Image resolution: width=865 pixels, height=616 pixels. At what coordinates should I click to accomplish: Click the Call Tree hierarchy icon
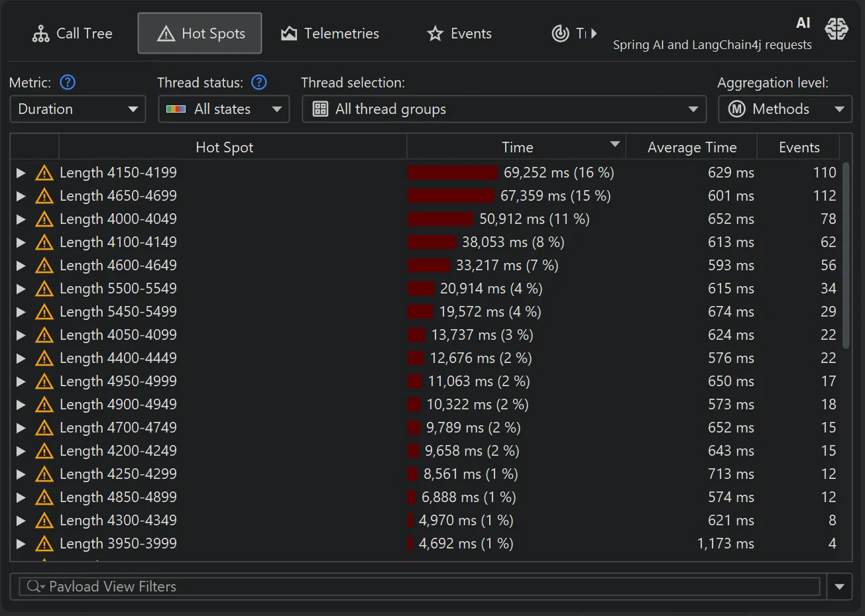[40, 33]
